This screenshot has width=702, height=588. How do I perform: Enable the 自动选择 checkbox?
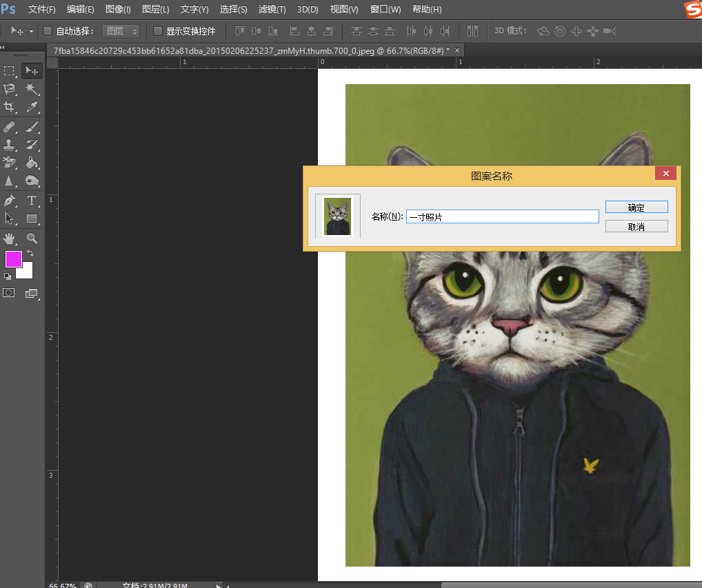(48, 31)
